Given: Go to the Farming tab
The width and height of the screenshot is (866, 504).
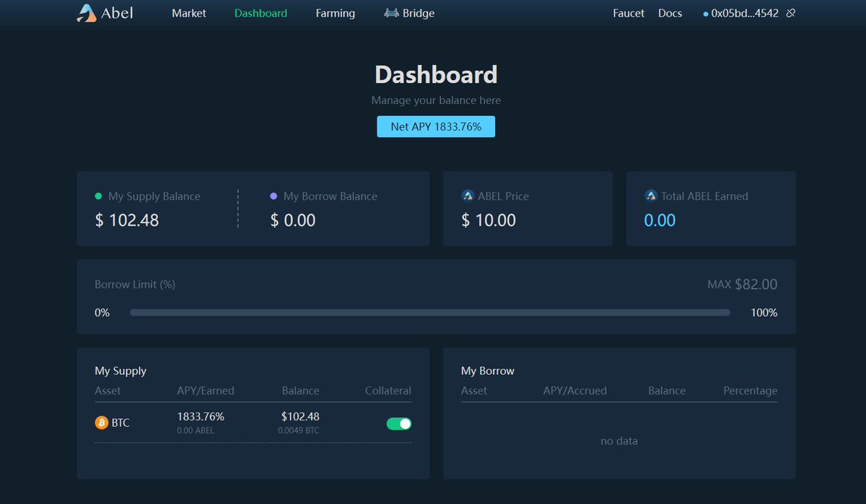Looking at the screenshot, I should (336, 13).
